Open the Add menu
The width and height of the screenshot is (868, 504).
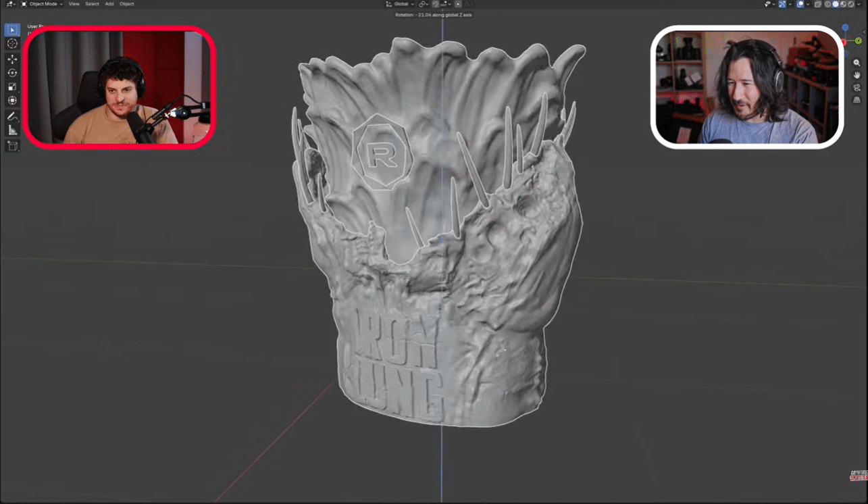(x=109, y=3)
